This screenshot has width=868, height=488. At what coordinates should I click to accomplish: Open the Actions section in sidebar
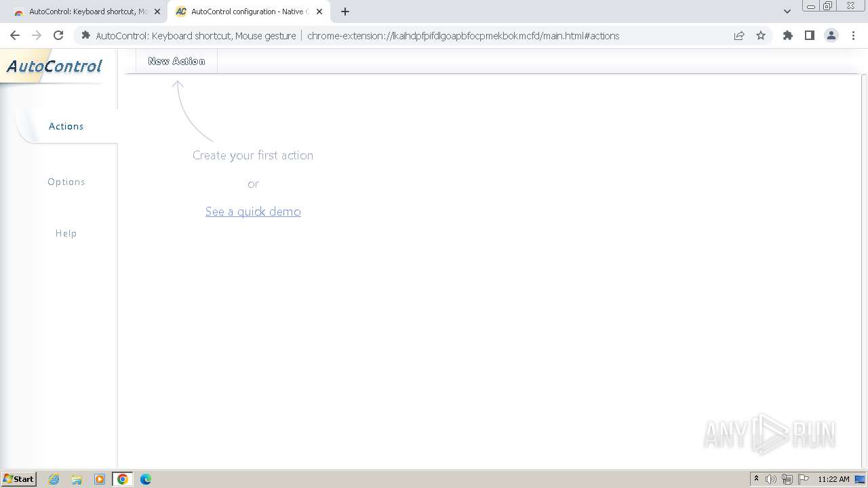66,126
